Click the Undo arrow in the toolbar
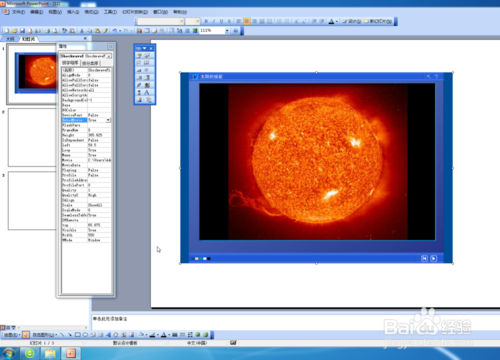 (114, 31)
